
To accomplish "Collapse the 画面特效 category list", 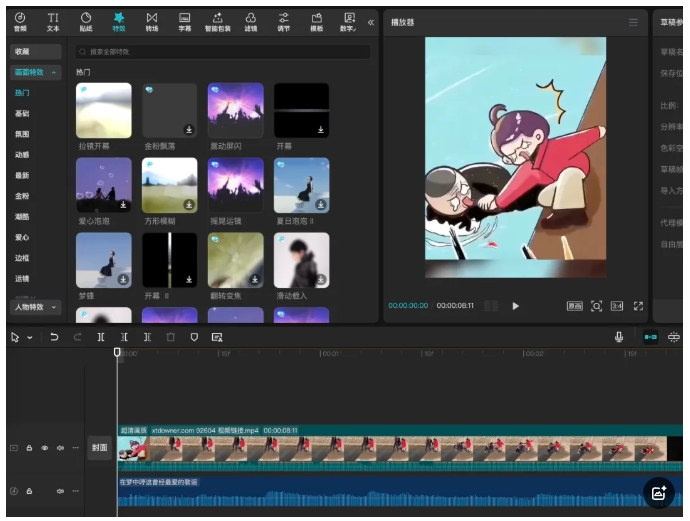I will coord(54,72).
